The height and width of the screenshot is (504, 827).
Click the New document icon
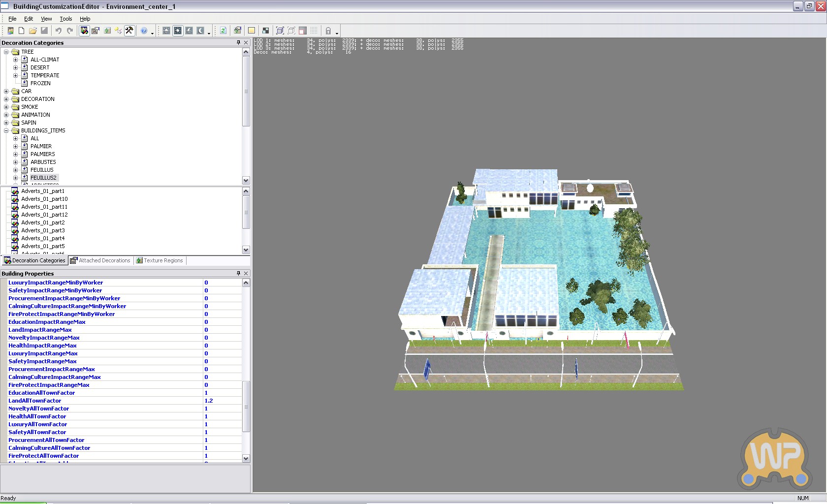tap(21, 31)
